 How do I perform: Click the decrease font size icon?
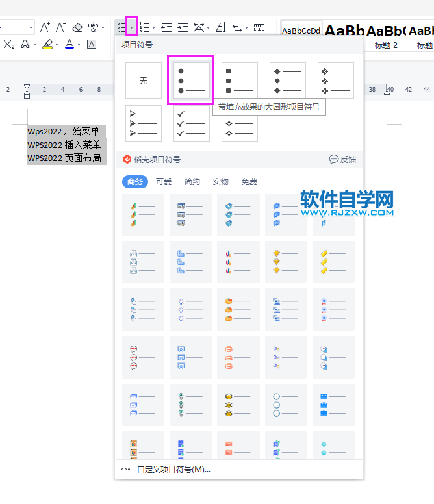[61, 27]
